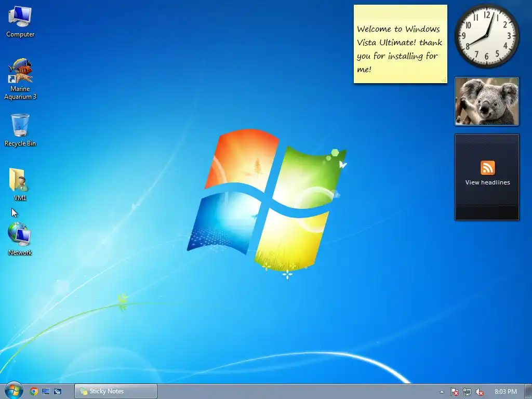
Task: Select the Recycle Bin icon
Action: (x=20, y=130)
